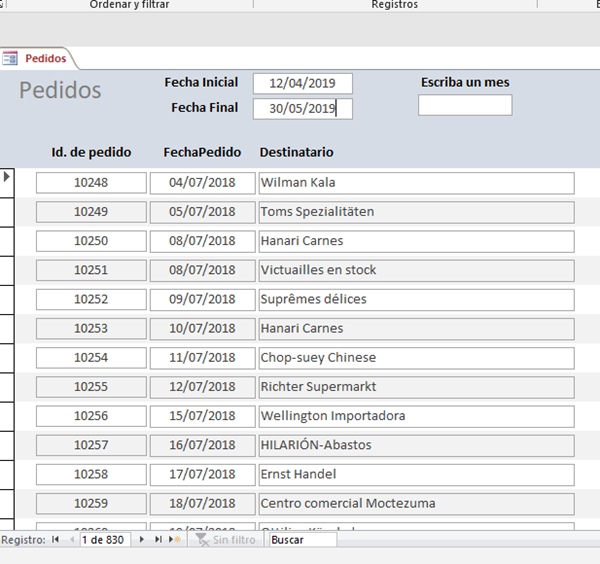Image resolution: width=600 pixels, height=564 pixels.
Task: Click order id cell 10253
Action: point(91,329)
